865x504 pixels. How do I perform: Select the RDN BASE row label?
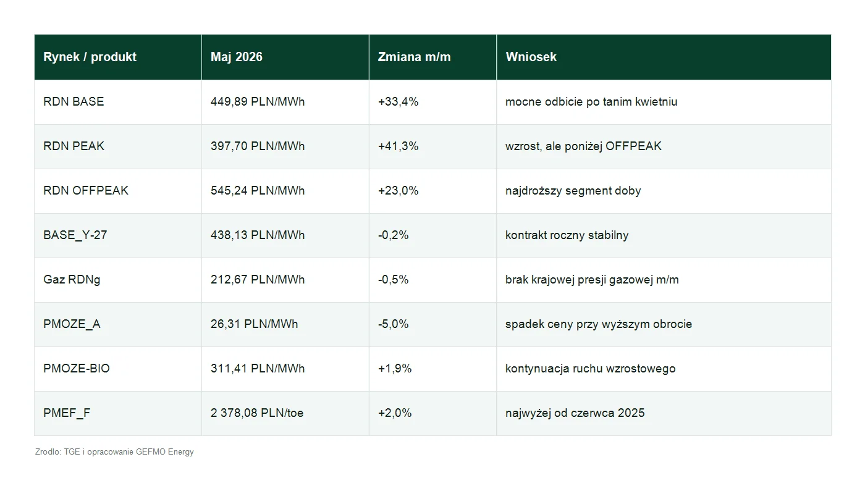click(x=74, y=101)
